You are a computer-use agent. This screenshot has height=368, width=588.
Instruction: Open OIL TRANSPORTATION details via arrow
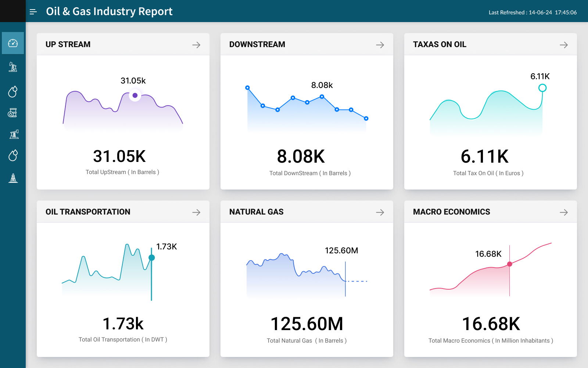pyautogui.click(x=196, y=212)
